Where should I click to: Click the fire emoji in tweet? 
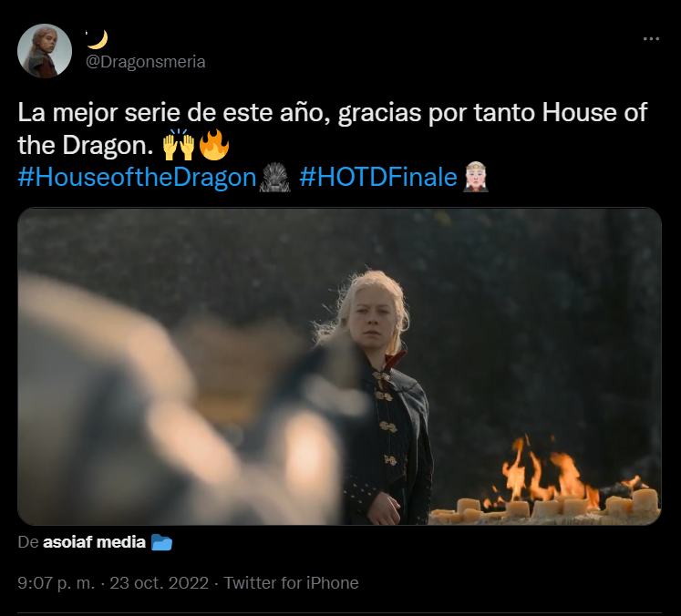point(213,145)
